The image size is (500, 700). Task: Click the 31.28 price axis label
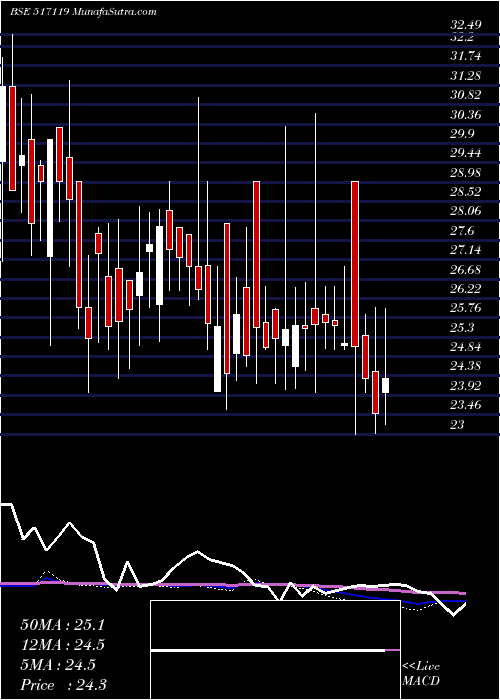pyautogui.click(x=466, y=76)
